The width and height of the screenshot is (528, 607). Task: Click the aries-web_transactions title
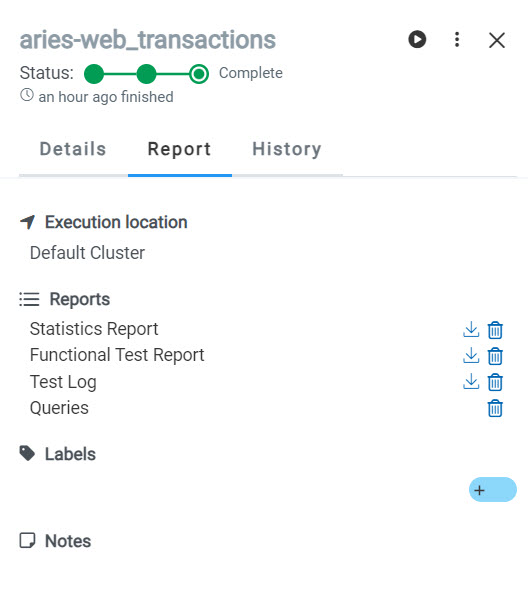(147, 40)
